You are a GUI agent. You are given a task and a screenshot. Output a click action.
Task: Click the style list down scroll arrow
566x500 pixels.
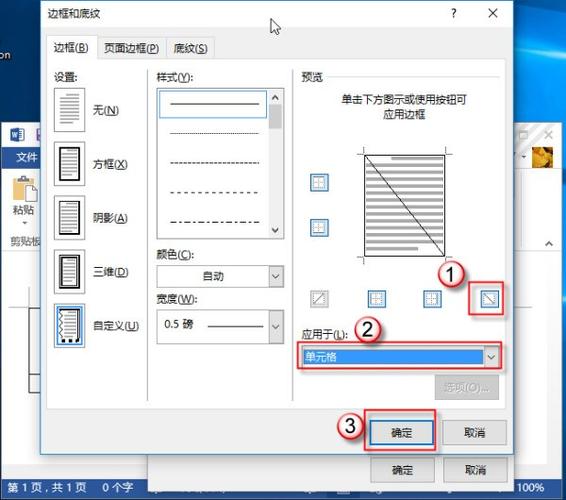point(275,230)
